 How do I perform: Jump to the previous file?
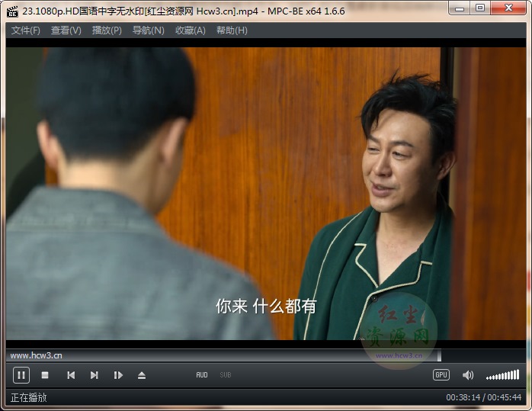(71, 375)
